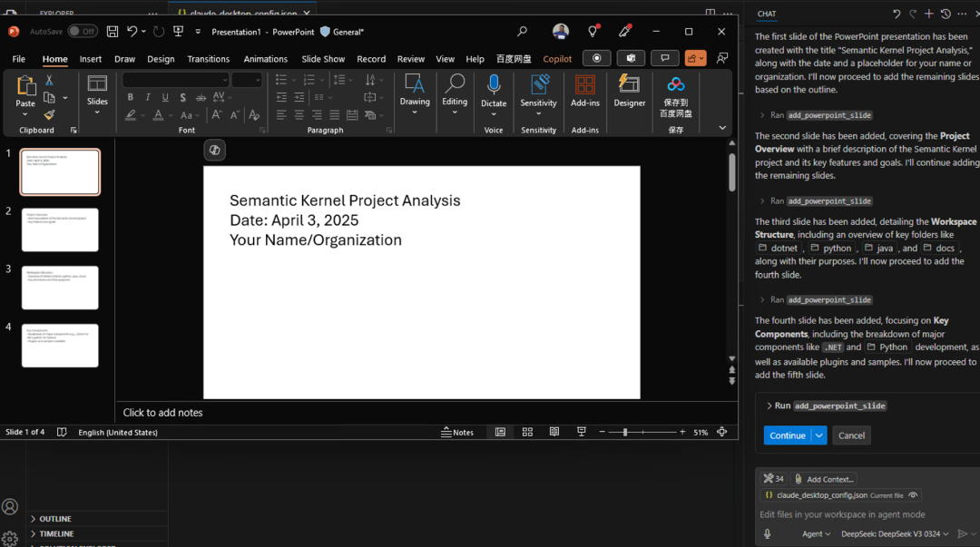Click the Dictate microphone icon
This screenshot has width=980, height=547.
(493, 84)
